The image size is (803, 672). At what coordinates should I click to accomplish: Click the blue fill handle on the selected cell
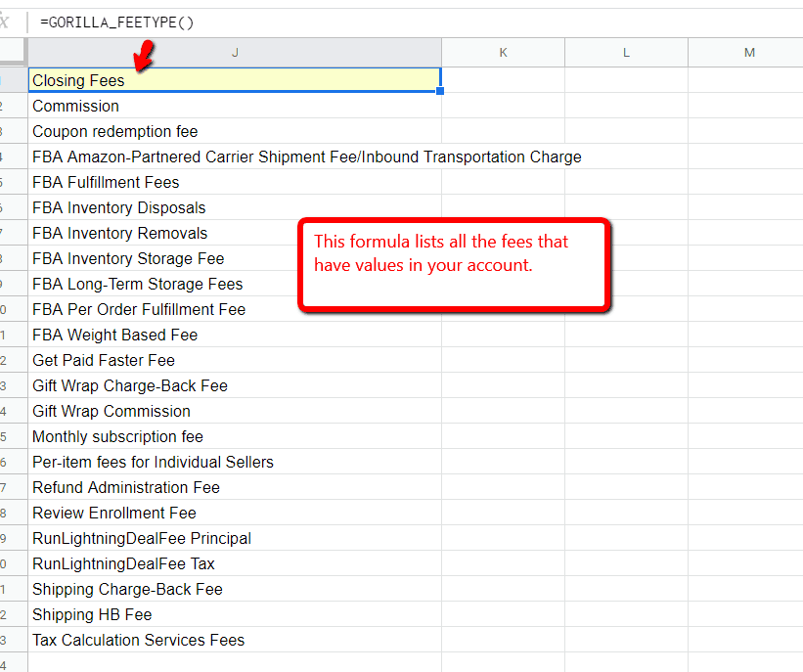point(440,90)
